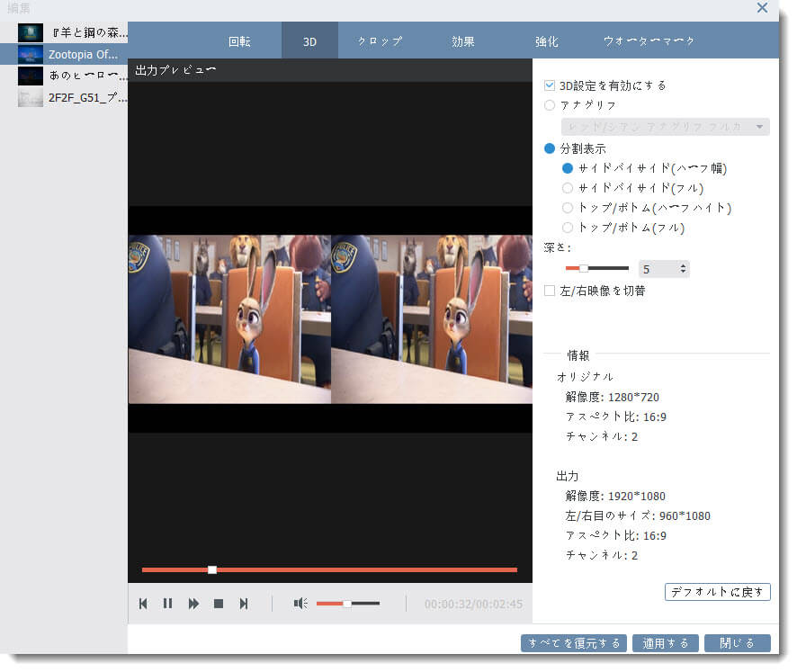Pause the preview playback
This screenshot has height=672, width=797.
point(167,604)
